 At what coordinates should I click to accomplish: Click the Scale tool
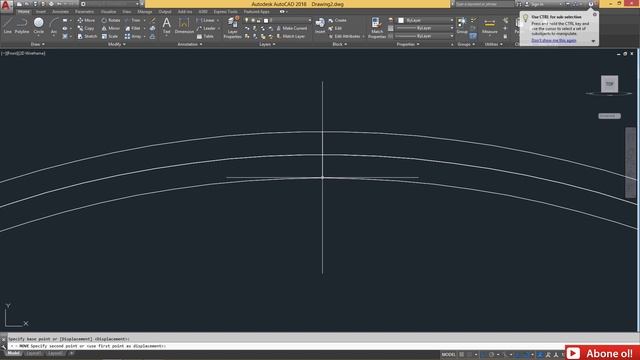pos(110,36)
